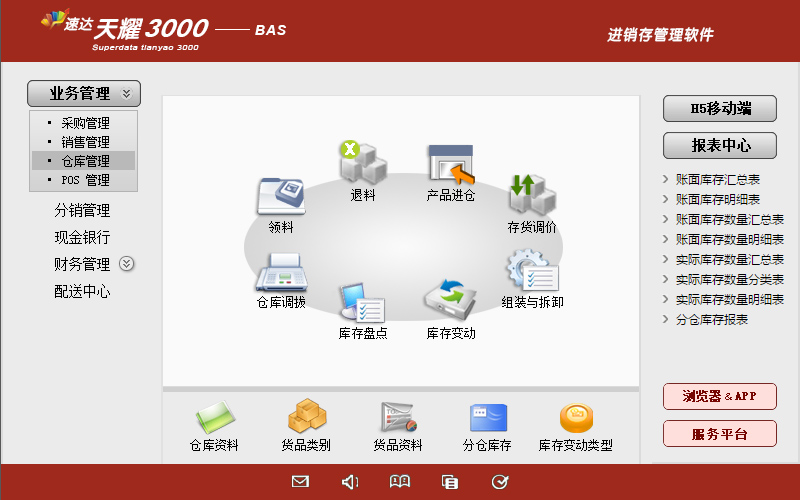Expand the 账面库存汇总表 report entry
Viewport: 800px width, 500px height.
coord(717,180)
